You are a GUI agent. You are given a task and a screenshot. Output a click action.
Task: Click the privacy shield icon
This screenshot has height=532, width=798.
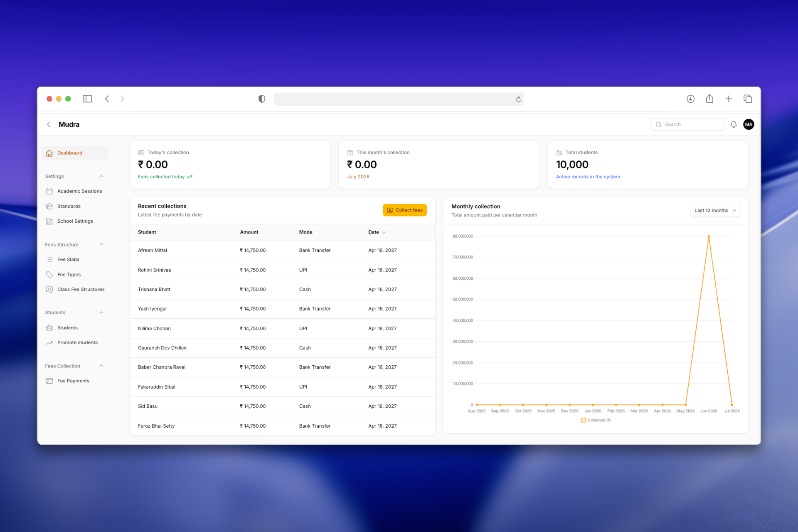262,99
